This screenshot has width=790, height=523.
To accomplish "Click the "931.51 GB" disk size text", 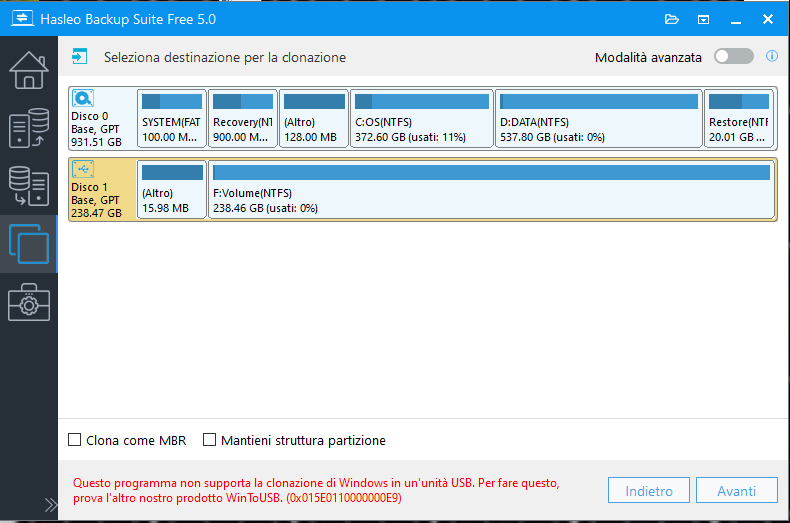I will click(x=96, y=143).
